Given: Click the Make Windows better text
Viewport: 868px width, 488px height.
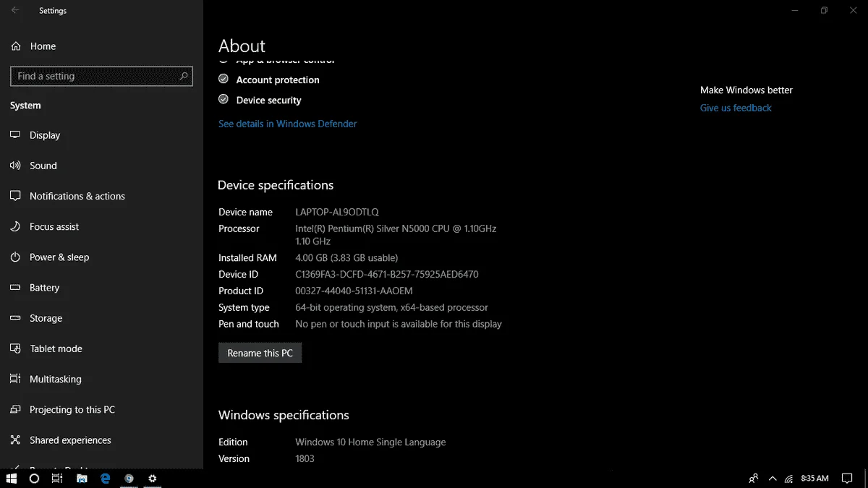Looking at the screenshot, I should (x=746, y=90).
